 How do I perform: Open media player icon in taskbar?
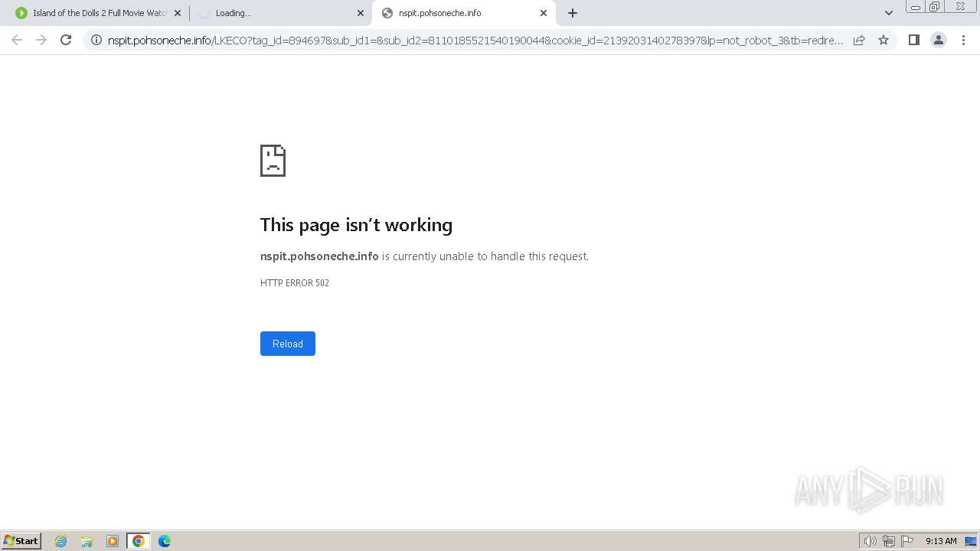(113, 541)
